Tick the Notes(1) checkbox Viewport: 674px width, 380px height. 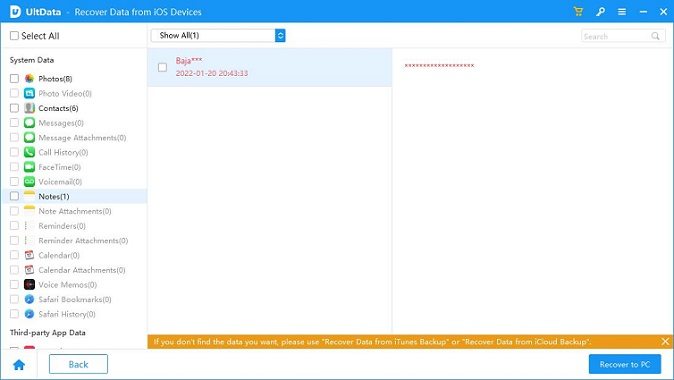[x=14, y=196]
